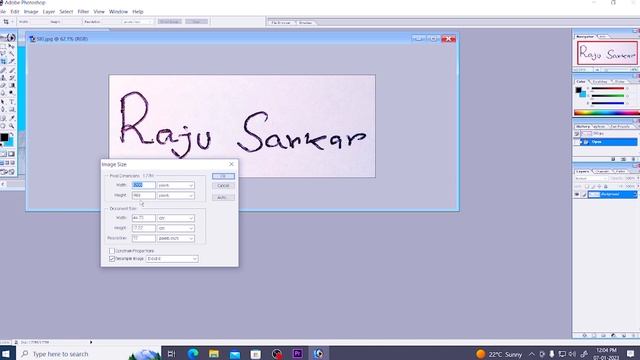Viewport: 640px width, 360px height.
Task: Adjust the green G color slider
Action: coord(608,96)
